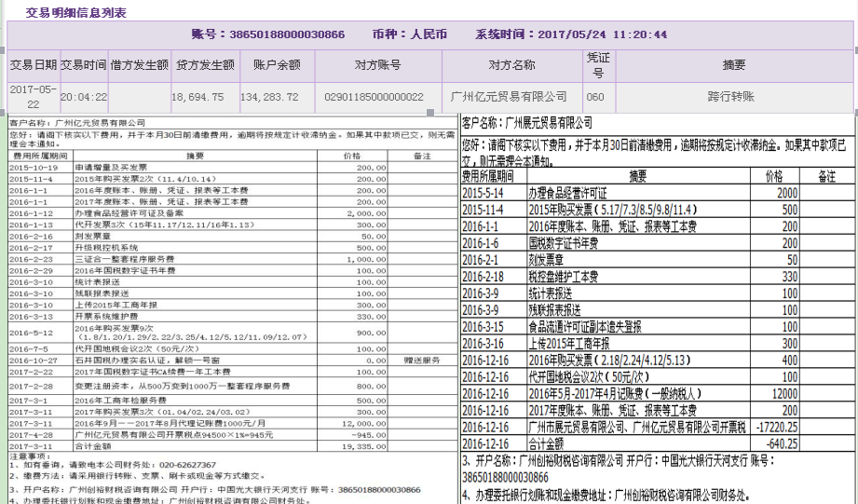
Task: Click the 账户余额 column header
Action: (x=277, y=64)
